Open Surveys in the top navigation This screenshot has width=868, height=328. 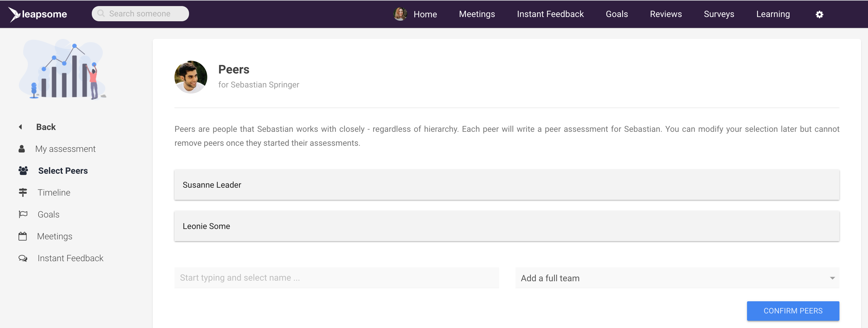[x=719, y=14]
